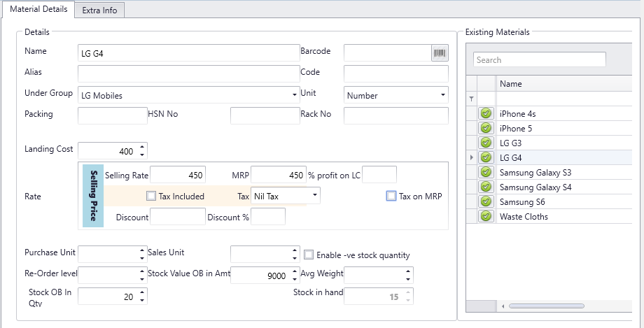Click the Alias input field
The height and width of the screenshot is (328, 644).
click(189, 74)
